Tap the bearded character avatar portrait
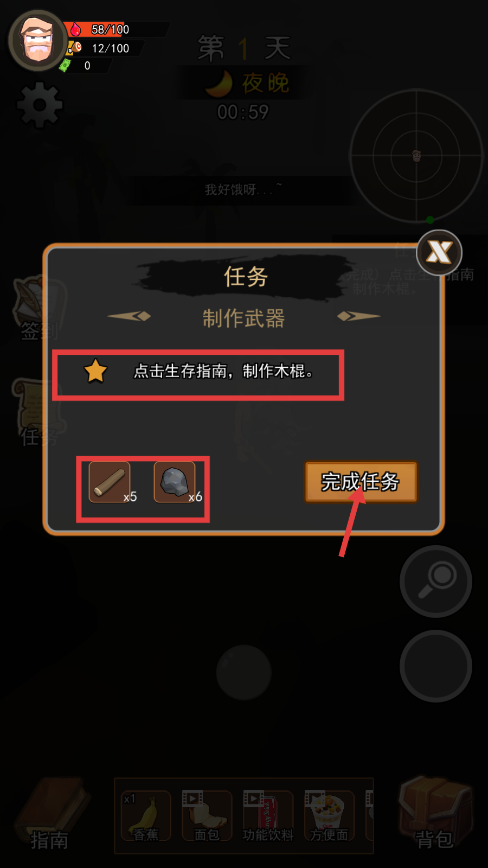Image resolution: width=488 pixels, height=868 pixels. click(x=38, y=41)
